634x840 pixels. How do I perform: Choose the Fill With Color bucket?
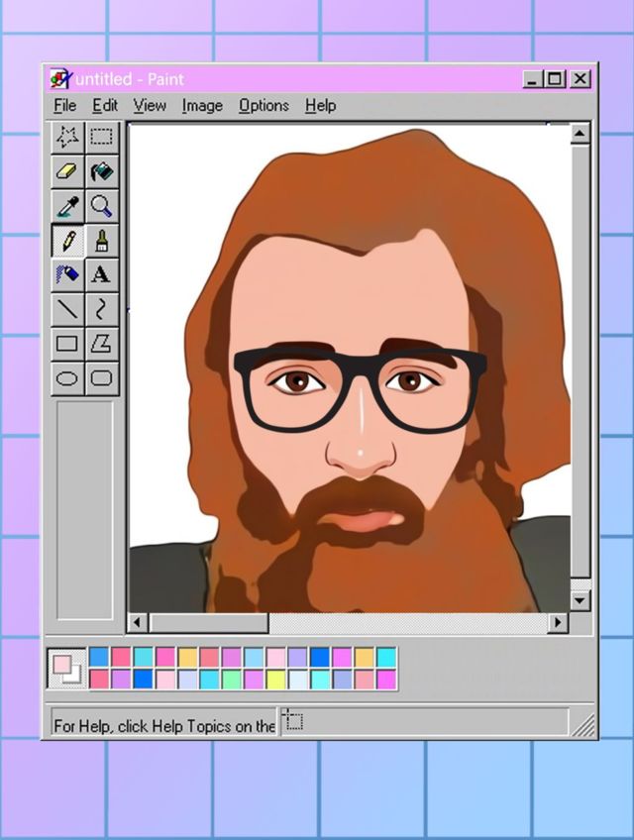click(x=102, y=171)
